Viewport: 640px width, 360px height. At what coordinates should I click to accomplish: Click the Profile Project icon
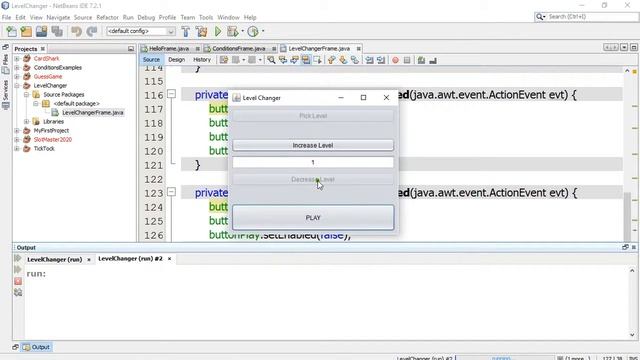pyautogui.click(x=253, y=31)
